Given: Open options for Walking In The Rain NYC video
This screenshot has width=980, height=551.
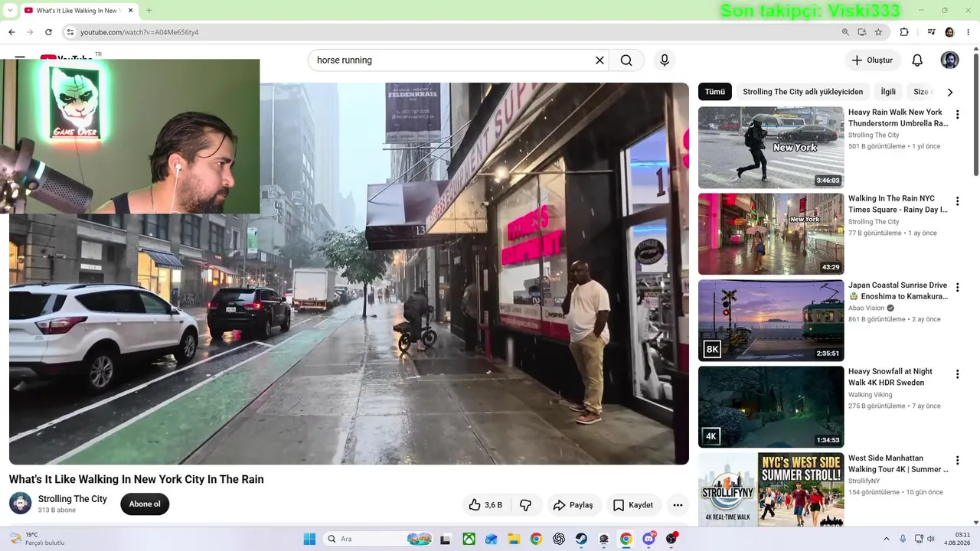Looking at the screenshot, I should tap(957, 201).
